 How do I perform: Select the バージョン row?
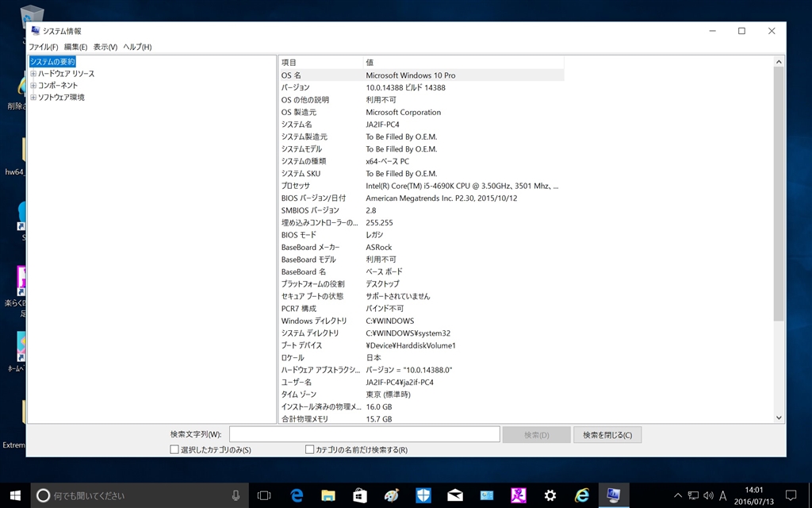click(x=421, y=87)
